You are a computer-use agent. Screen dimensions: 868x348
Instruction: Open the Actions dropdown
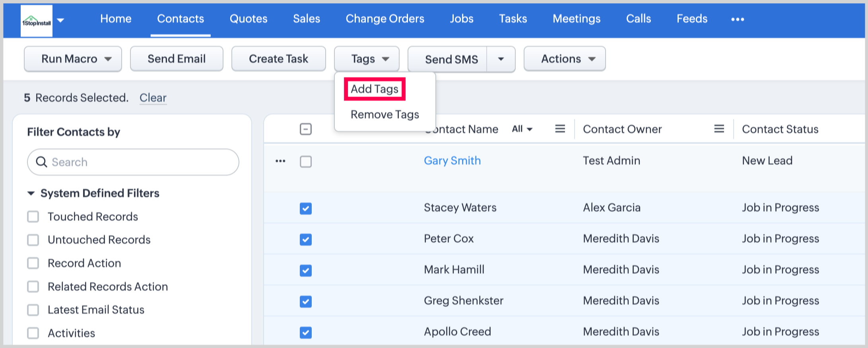(x=564, y=59)
